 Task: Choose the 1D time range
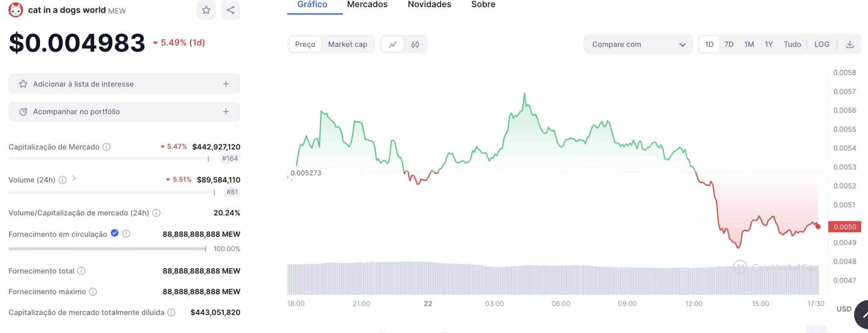pyautogui.click(x=709, y=44)
